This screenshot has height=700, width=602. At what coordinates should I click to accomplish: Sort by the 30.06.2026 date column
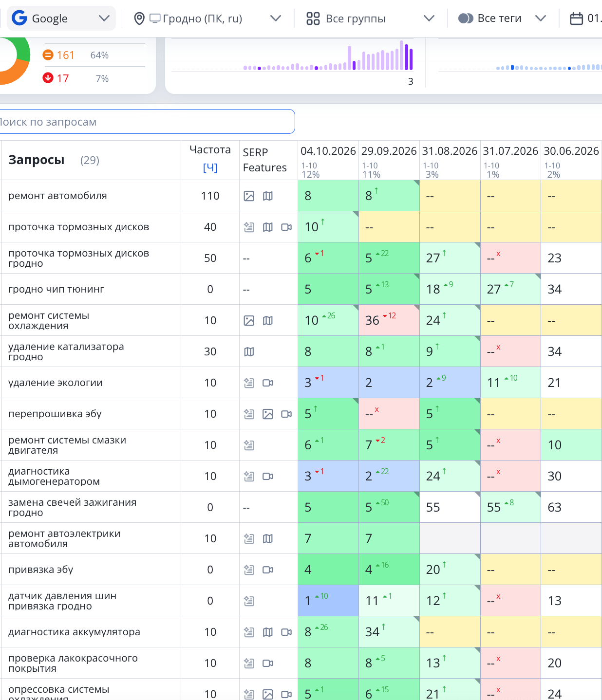tap(571, 151)
